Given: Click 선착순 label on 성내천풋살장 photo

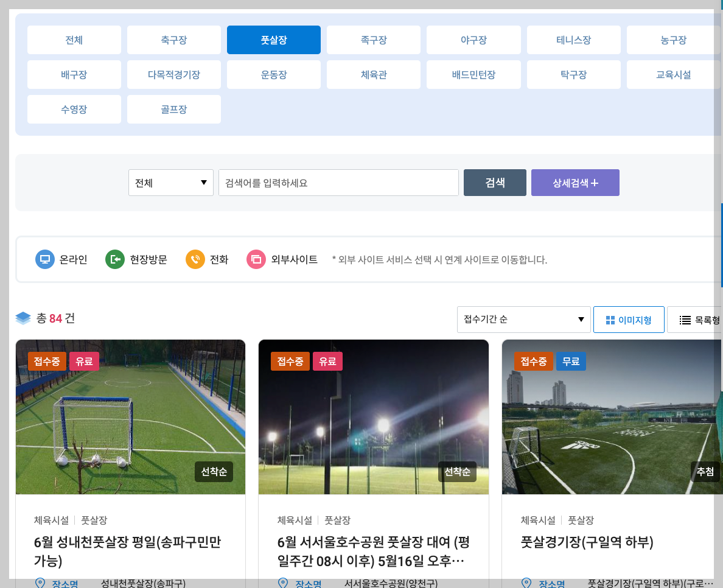Looking at the screenshot, I should (214, 471).
